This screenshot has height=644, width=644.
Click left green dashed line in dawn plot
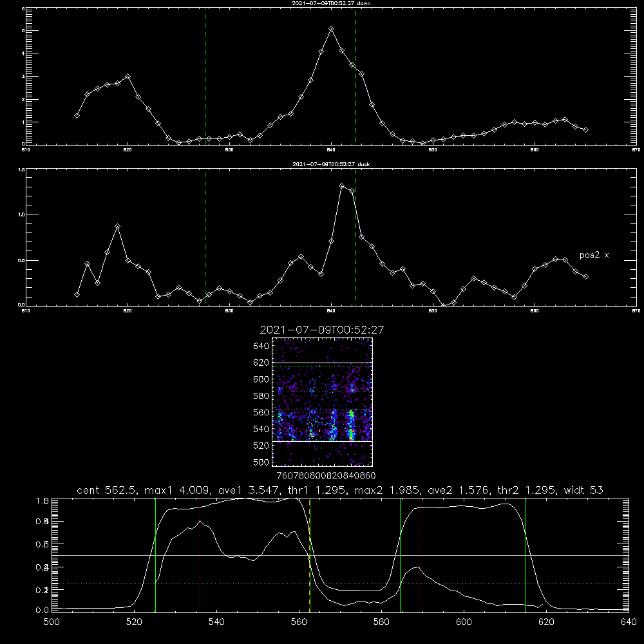(205, 76)
